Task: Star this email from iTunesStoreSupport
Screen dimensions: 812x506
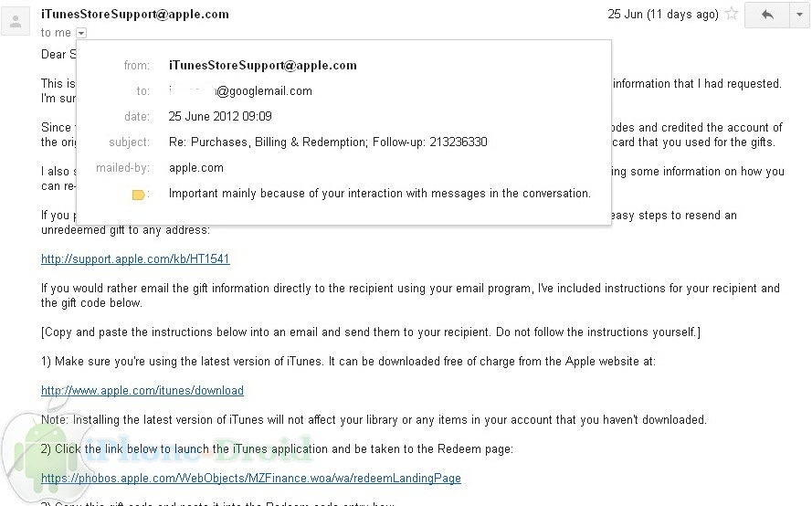Action: [731, 15]
